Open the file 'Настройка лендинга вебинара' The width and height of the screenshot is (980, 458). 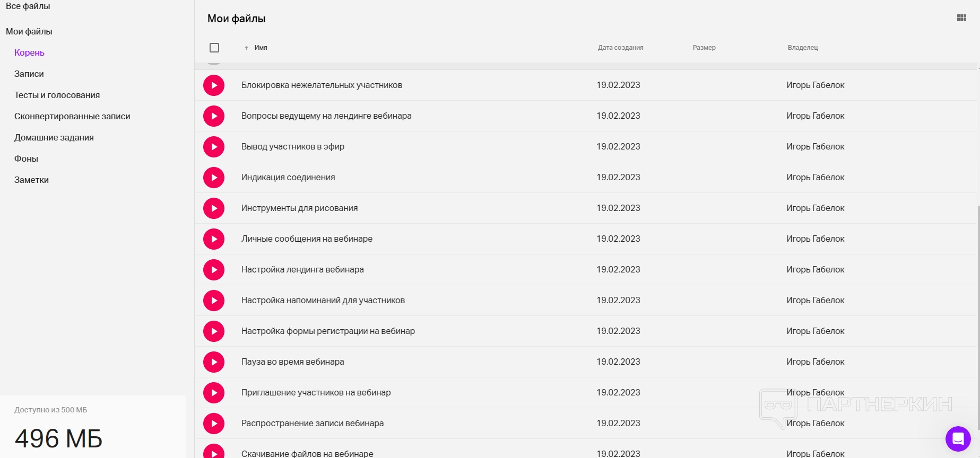302,270
